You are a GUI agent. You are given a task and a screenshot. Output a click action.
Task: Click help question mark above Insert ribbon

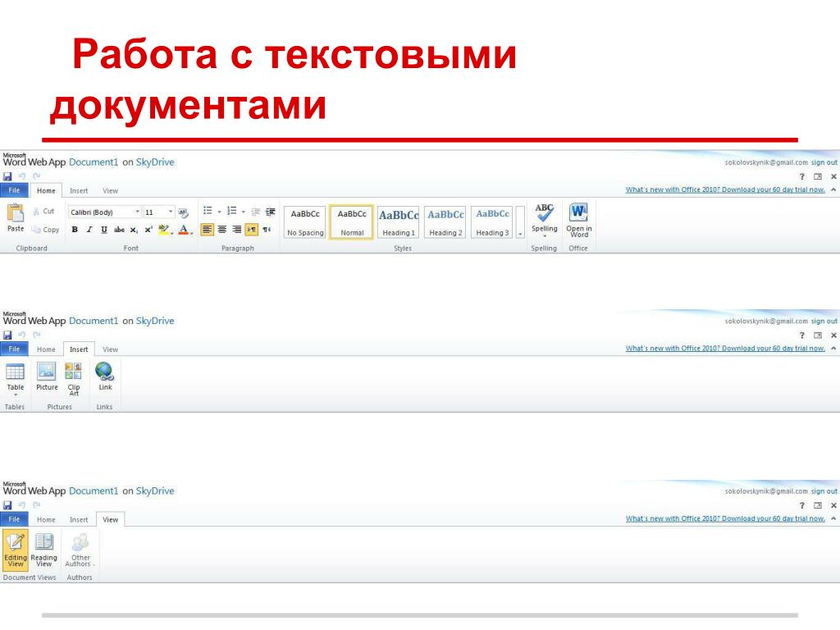(x=802, y=336)
